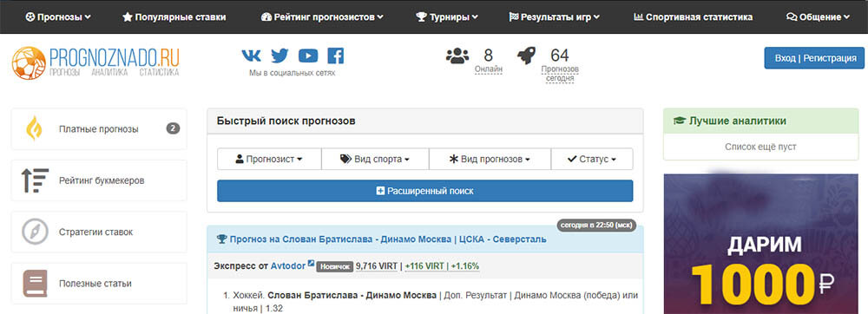Open Спортивная статистика page

[x=693, y=17]
